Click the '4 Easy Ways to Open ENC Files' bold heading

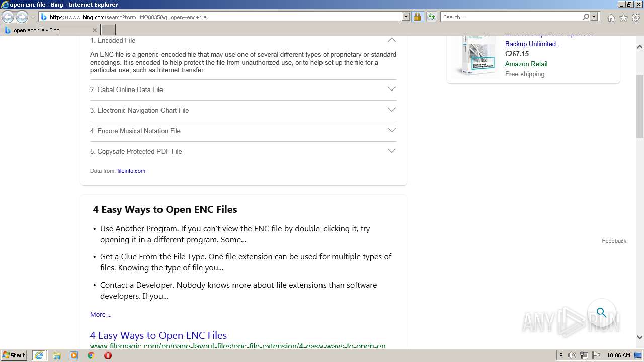(x=165, y=209)
